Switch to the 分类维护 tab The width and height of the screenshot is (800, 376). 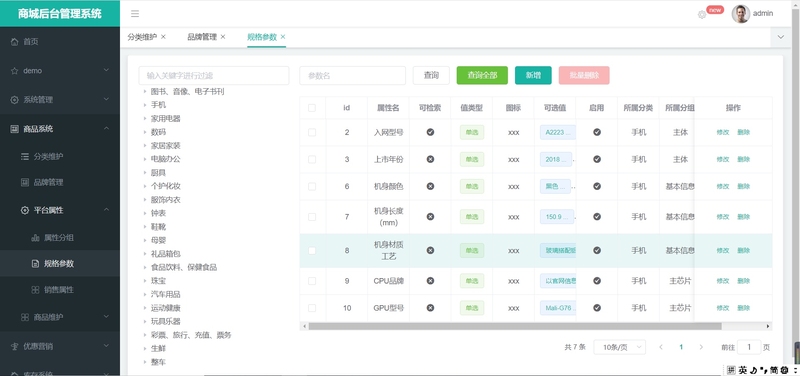coord(142,37)
